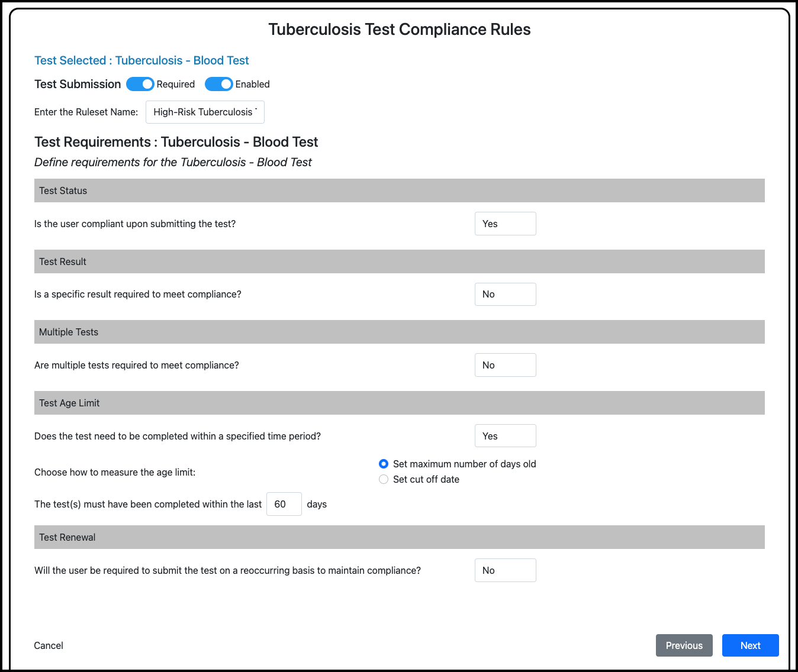798x672 pixels.
Task: Toggle the Enabled switch
Action: [219, 84]
